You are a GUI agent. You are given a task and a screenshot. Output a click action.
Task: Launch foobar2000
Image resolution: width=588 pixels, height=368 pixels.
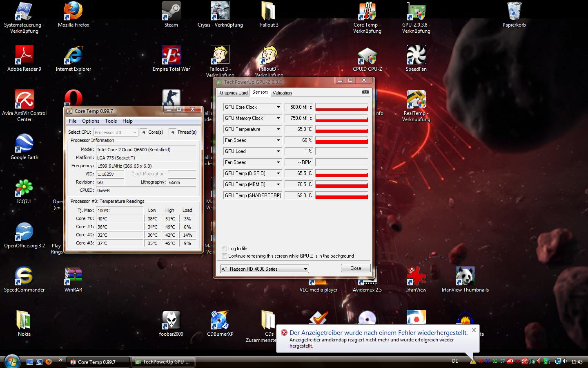tap(171, 321)
